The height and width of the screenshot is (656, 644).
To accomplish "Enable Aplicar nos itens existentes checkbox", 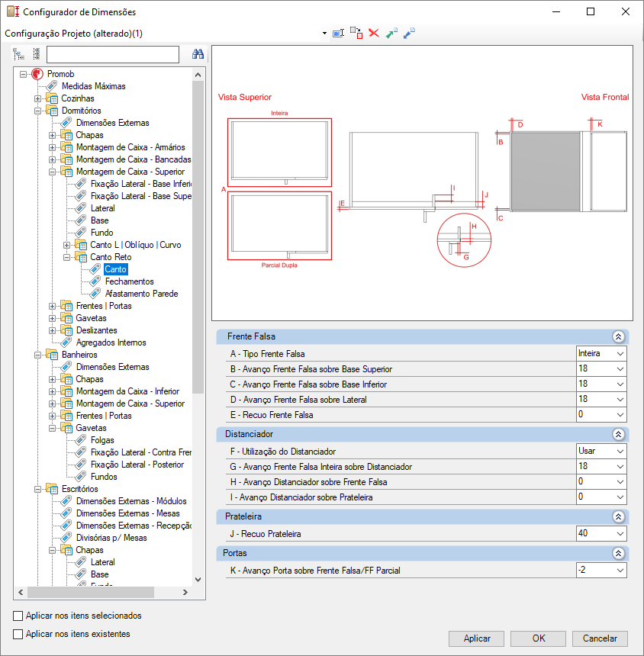I will click(18, 634).
